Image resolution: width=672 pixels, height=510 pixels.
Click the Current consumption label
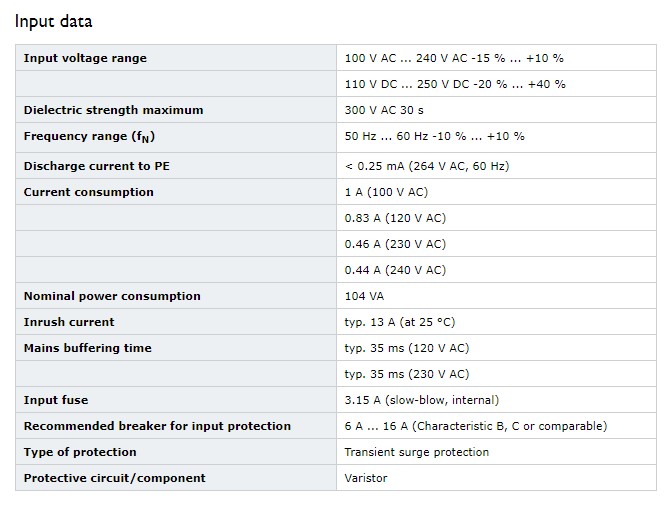point(89,192)
